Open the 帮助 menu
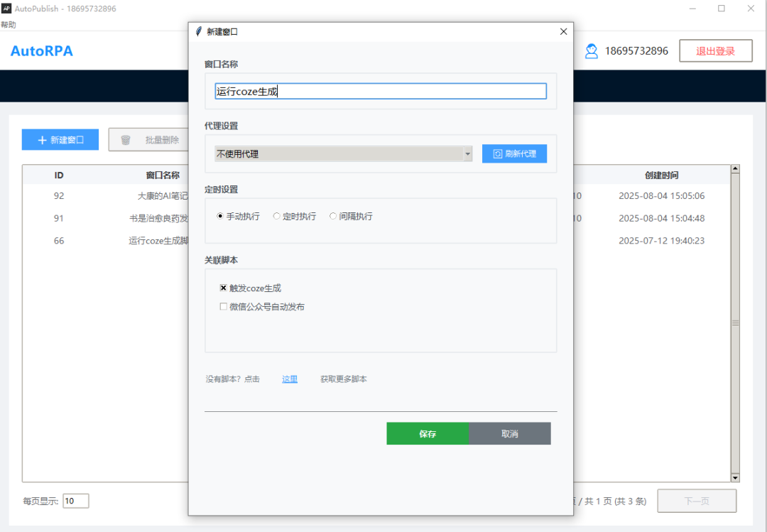767x532 pixels. click(9, 24)
